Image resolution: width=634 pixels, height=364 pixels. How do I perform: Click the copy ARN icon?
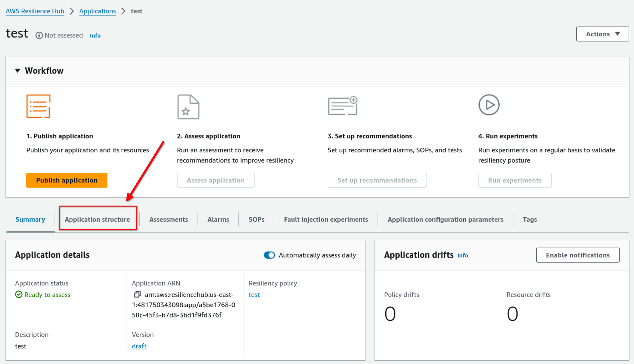[137, 295]
